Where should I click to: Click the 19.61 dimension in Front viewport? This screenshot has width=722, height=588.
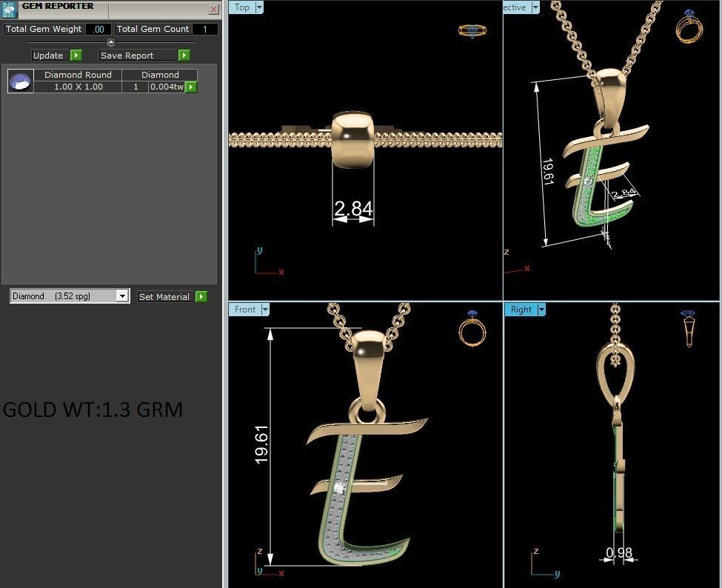pyautogui.click(x=261, y=444)
